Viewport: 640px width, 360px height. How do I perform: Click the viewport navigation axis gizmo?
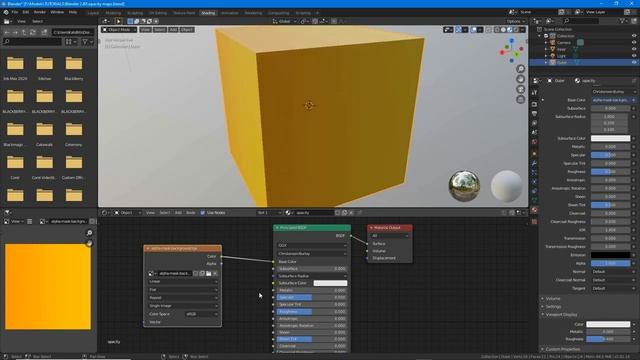click(511, 50)
